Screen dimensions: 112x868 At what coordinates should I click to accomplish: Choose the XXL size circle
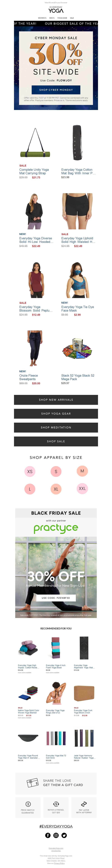[82, 488]
